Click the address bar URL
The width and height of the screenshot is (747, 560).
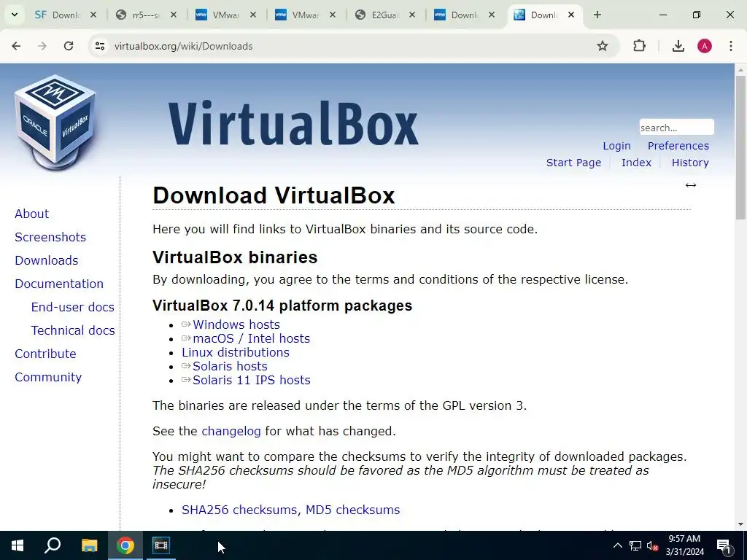(183, 46)
